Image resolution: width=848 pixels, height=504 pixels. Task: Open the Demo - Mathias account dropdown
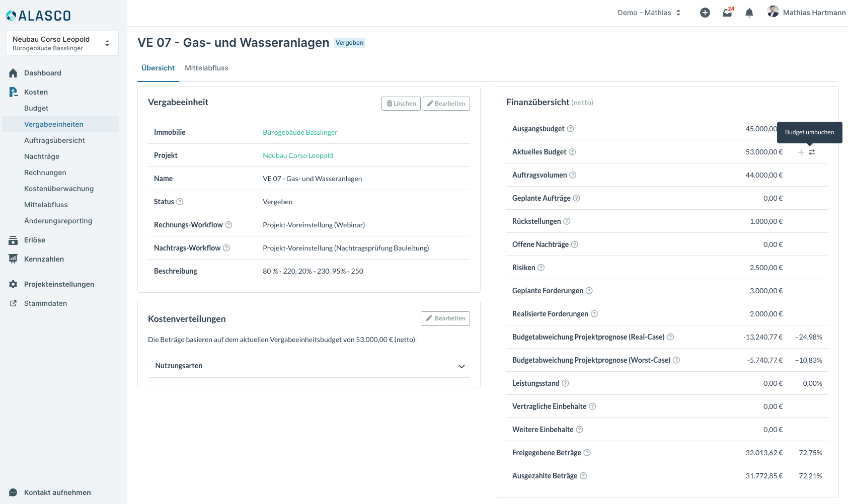[649, 13]
